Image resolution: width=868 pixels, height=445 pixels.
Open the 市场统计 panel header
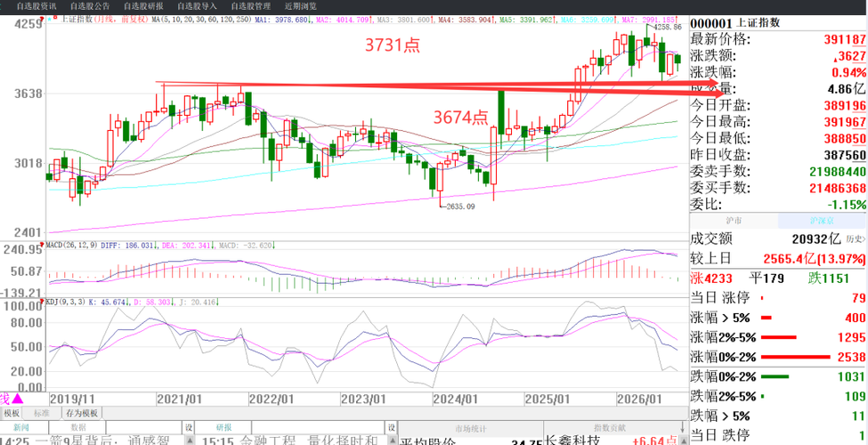[471, 428]
